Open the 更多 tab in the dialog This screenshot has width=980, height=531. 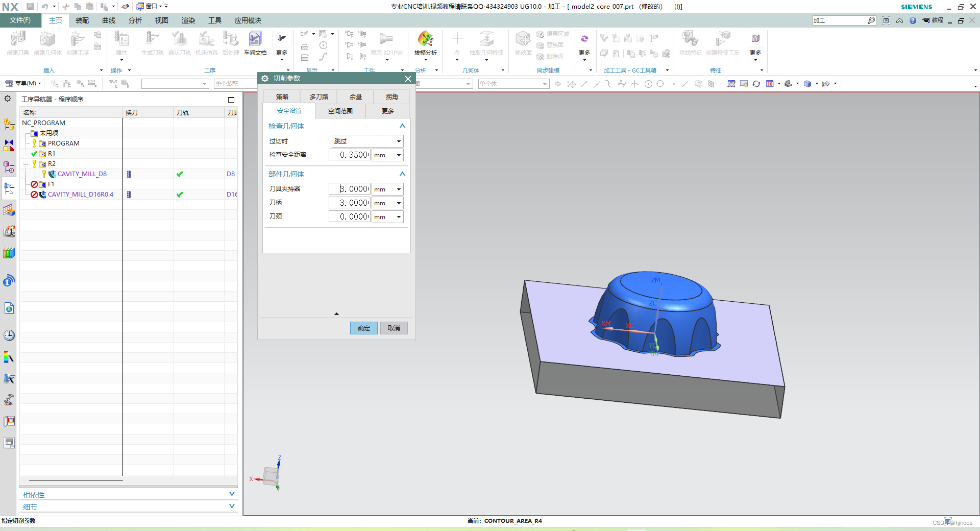pyautogui.click(x=387, y=111)
